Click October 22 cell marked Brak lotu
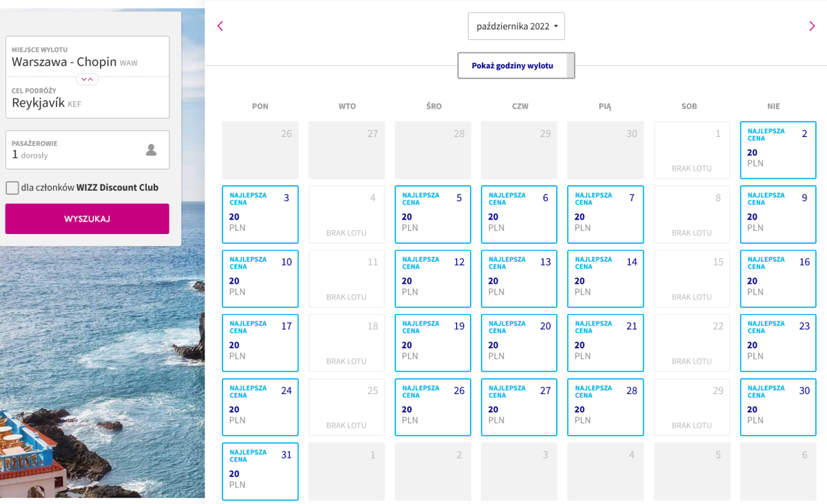This screenshot has height=504, width=827. (x=692, y=343)
